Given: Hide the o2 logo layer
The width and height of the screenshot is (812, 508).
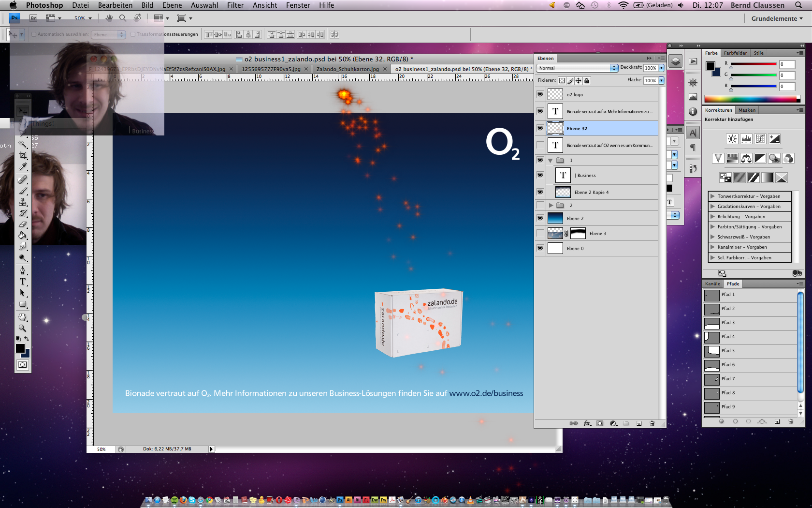Looking at the screenshot, I should click(x=540, y=94).
